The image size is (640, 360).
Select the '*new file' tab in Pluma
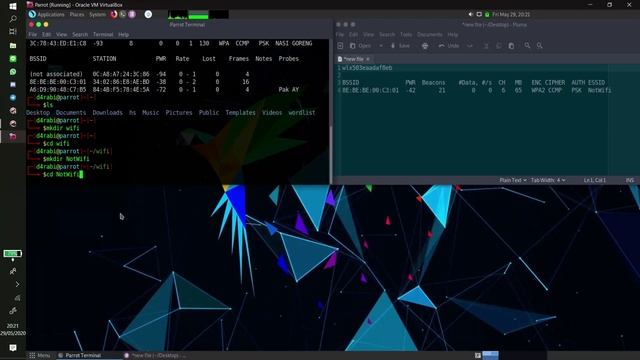click(x=353, y=59)
